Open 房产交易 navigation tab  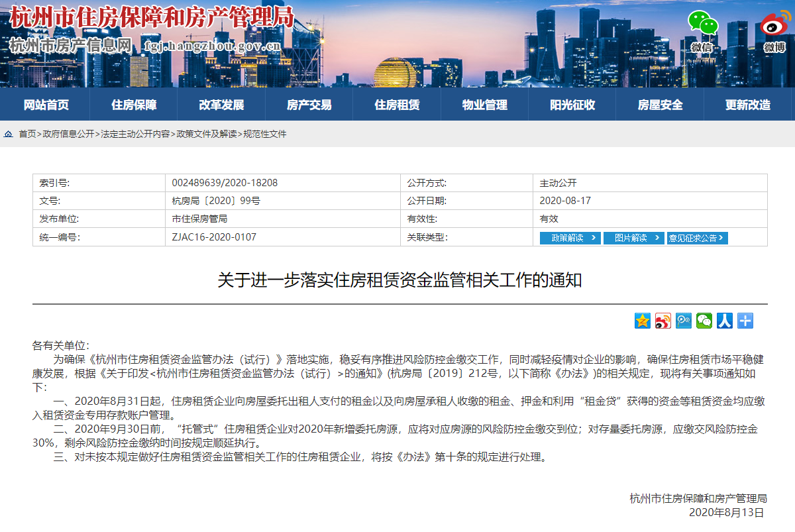[x=309, y=105]
